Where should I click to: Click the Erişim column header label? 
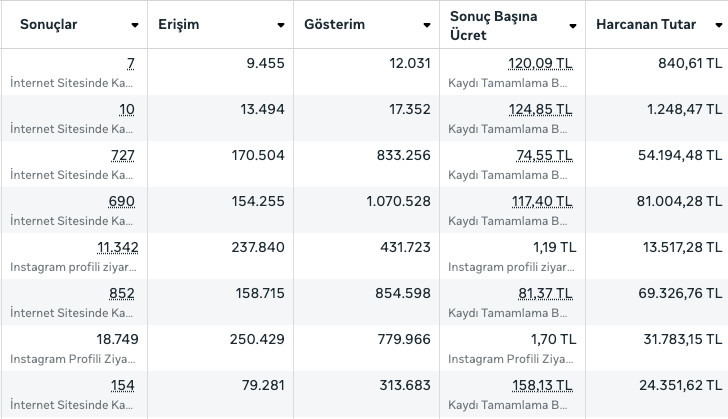click(179, 24)
